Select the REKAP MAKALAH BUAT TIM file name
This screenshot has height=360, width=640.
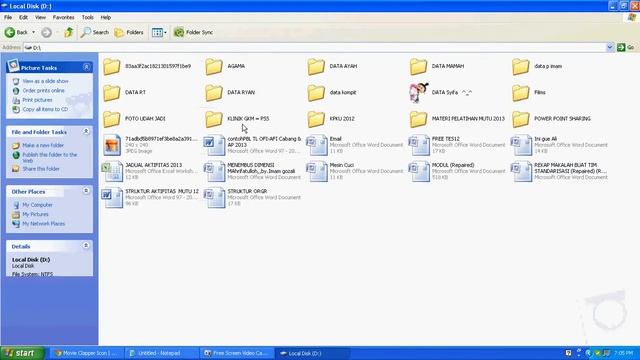click(x=570, y=168)
